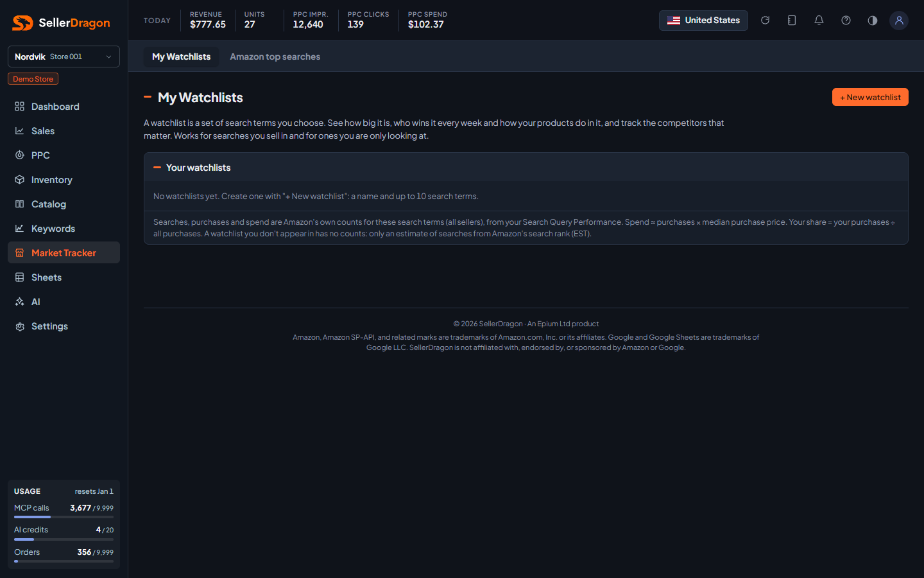Click the Sales chart icon

[20, 131]
